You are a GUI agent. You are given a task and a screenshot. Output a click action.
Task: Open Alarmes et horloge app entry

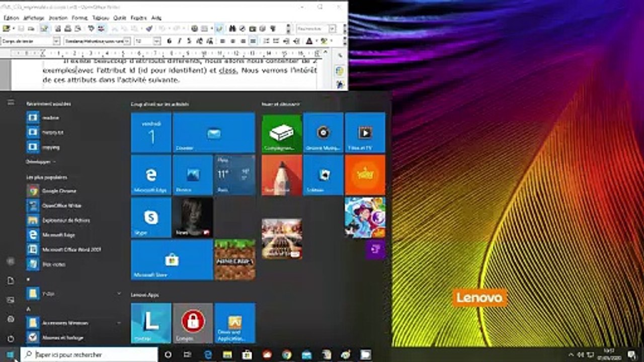coord(74,337)
